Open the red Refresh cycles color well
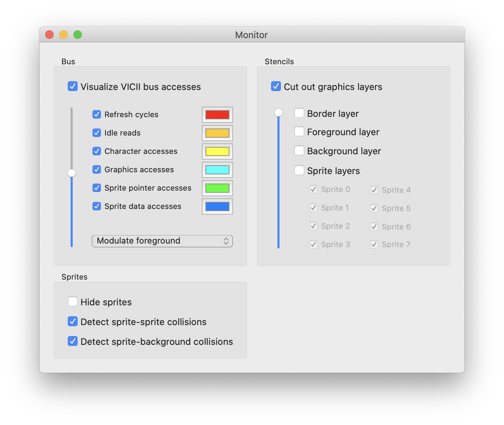 click(x=217, y=115)
